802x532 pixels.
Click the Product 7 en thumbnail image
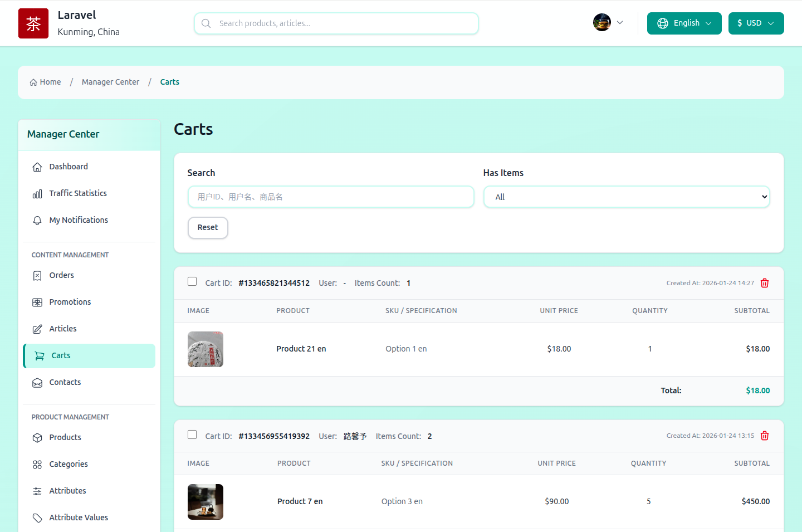pos(206,502)
